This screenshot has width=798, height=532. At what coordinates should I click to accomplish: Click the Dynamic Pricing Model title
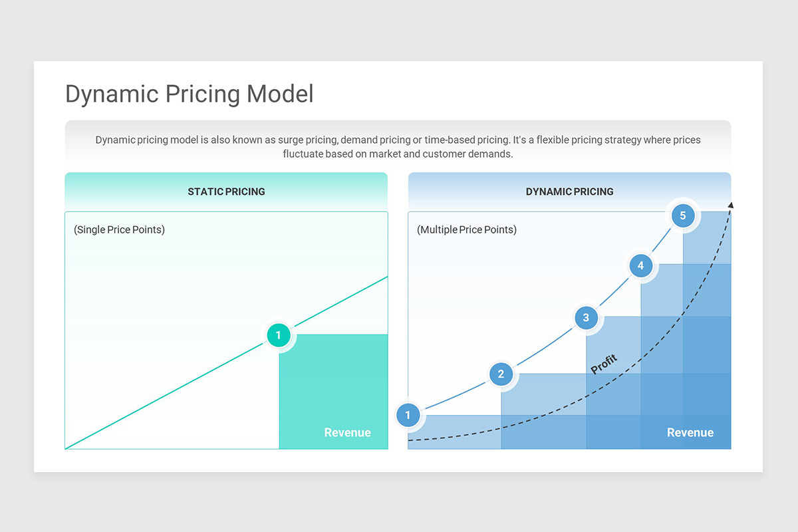[190, 94]
